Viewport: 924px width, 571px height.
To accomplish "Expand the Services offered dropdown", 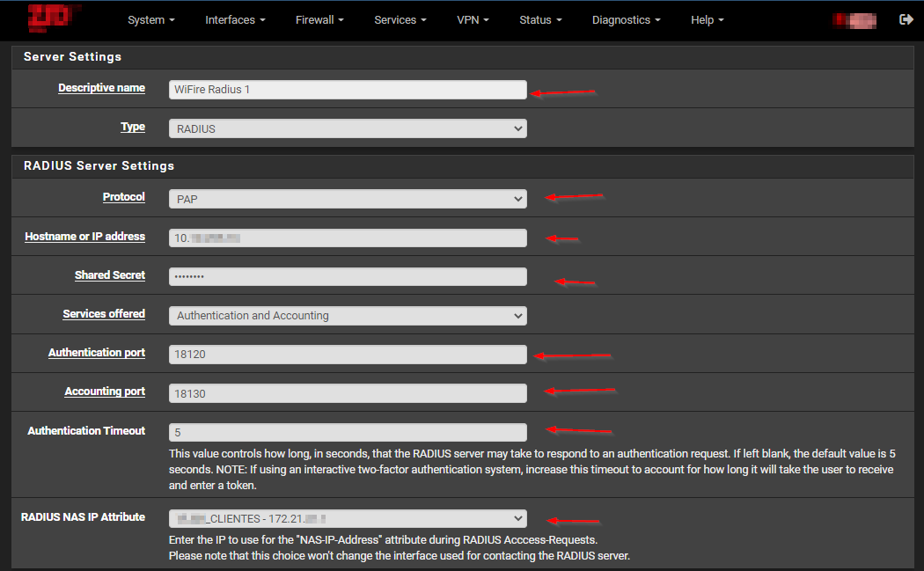I will [x=348, y=315].
